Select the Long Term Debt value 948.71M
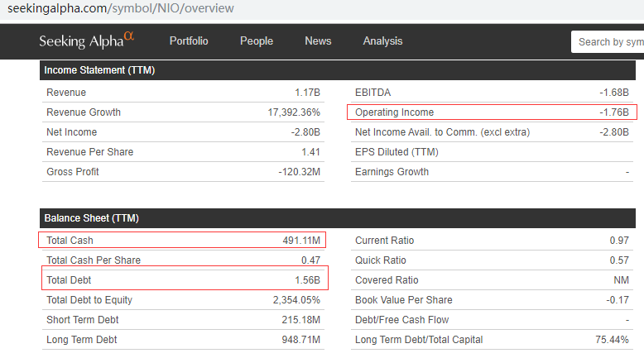This screenshot has height=358, width=644. click(x=300, y=340)
